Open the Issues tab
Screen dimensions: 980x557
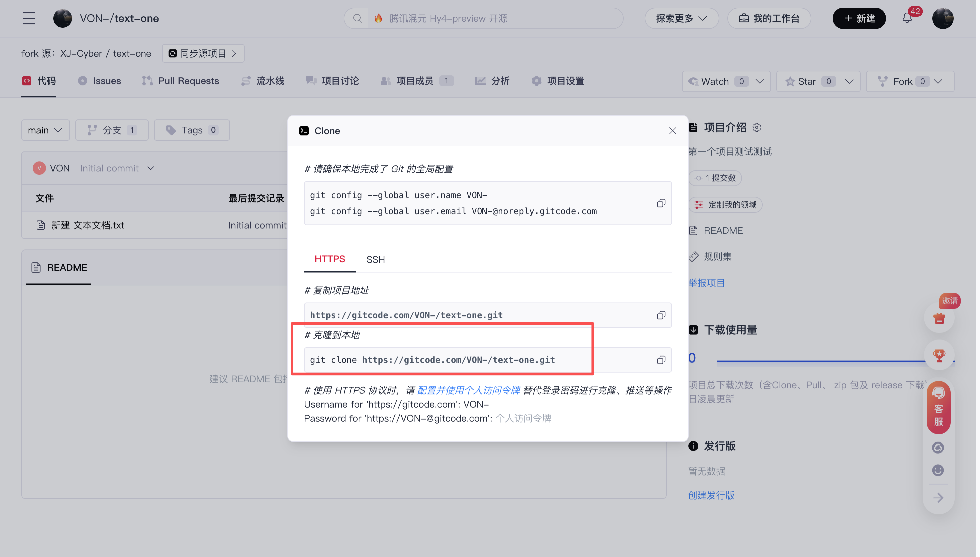tap(99, 81)
